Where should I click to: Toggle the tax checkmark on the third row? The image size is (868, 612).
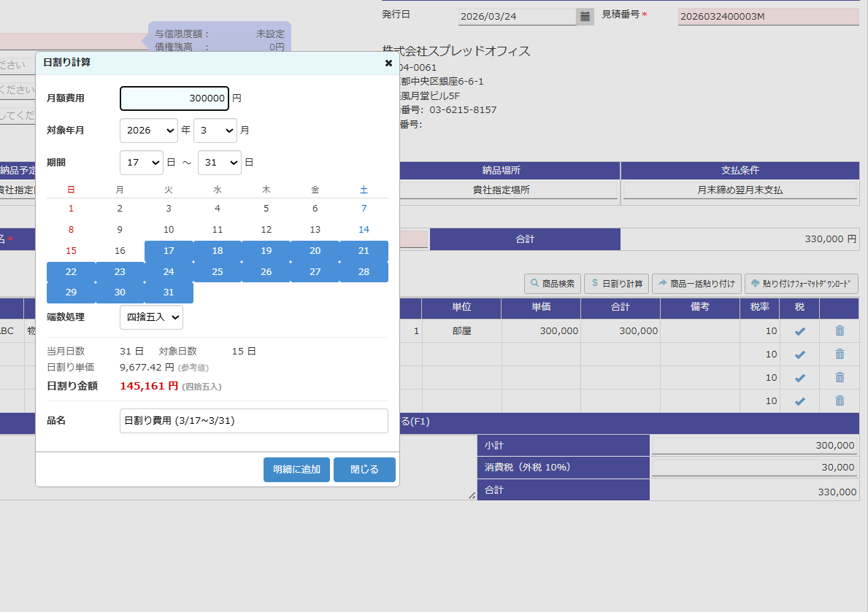point(799,377)
